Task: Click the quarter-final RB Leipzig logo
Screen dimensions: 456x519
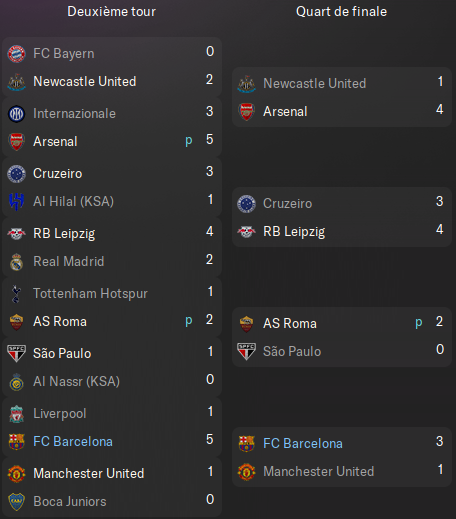Action: coord(246,232)
